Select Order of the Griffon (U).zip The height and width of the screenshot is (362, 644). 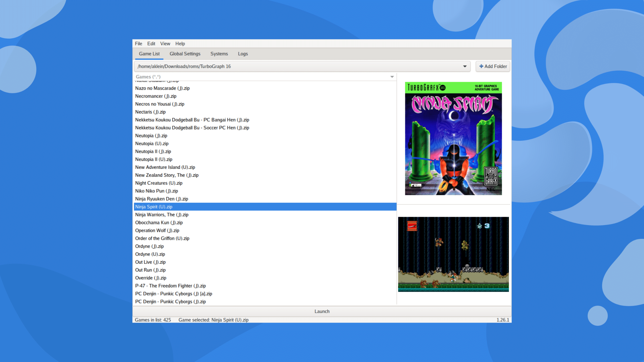click(x=265, y=238)
